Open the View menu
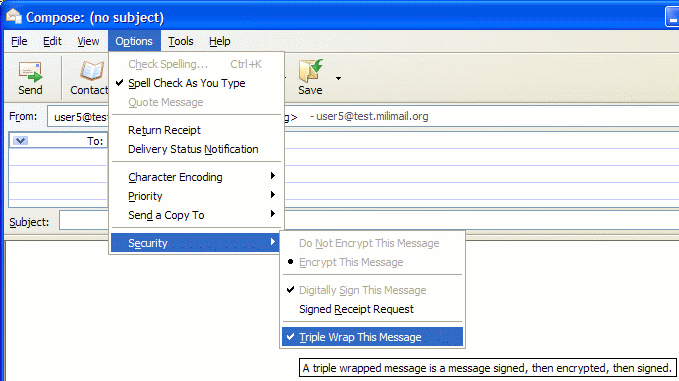 pos(88,41)
